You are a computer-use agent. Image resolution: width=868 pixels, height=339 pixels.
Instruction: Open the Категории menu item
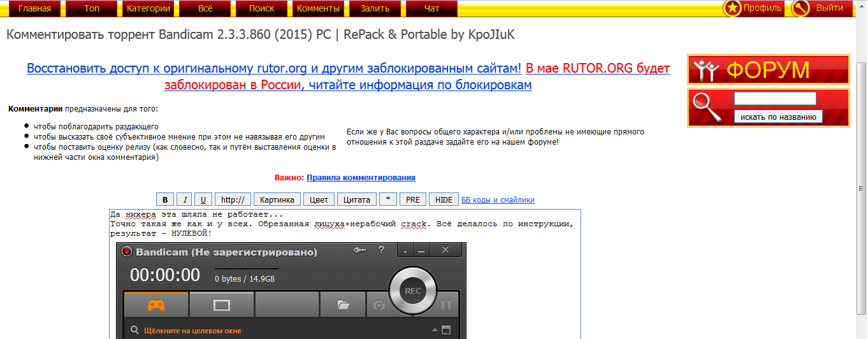pyautogui.click(x=148, y=8)
